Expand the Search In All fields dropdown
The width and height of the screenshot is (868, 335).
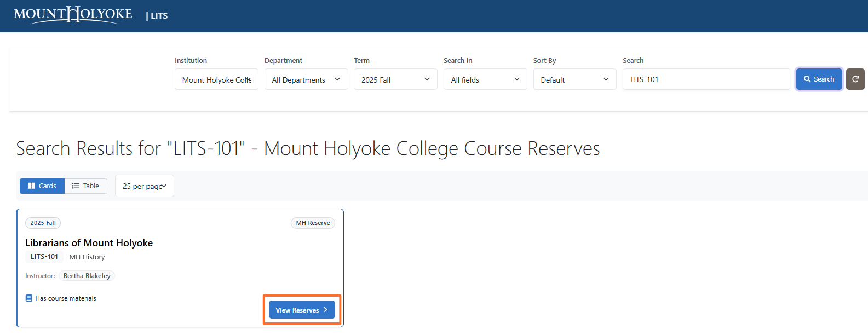click(x=485, y=79)
